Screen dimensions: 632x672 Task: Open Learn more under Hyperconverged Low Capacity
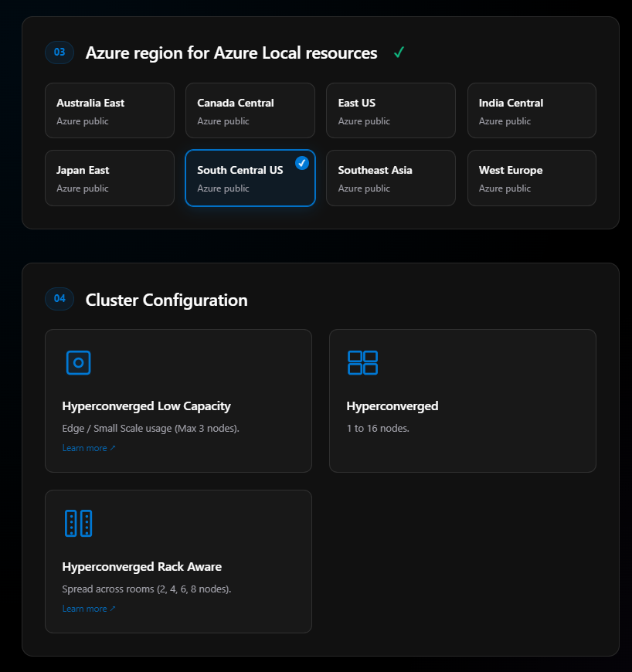[x=88, y=448]
